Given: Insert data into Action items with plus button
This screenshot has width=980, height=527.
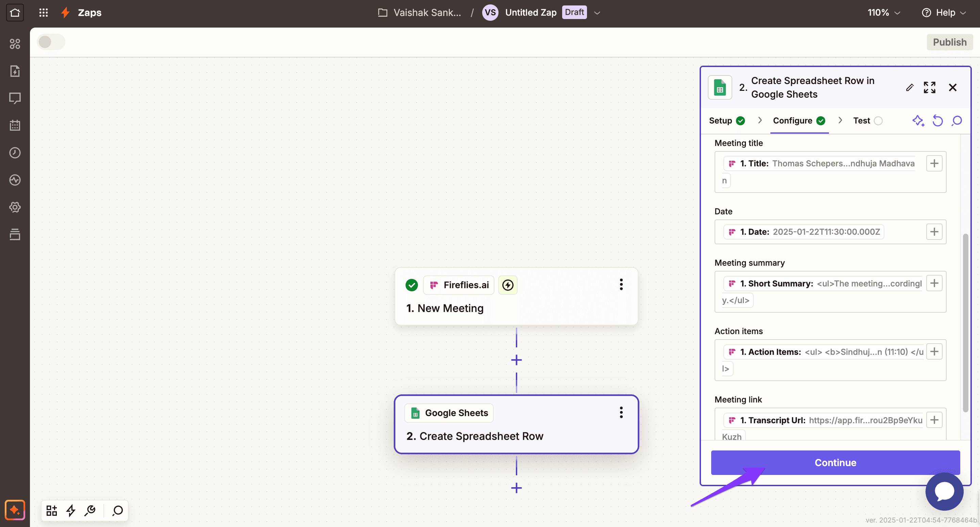Looking at the screenshot, I should pyautogui.click(x=934, y=351).
